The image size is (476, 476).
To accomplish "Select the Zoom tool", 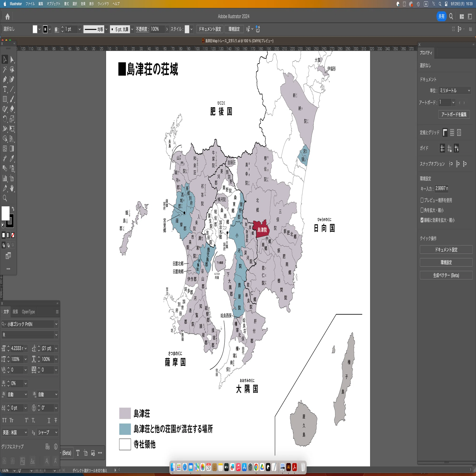I will click(5, 198).
